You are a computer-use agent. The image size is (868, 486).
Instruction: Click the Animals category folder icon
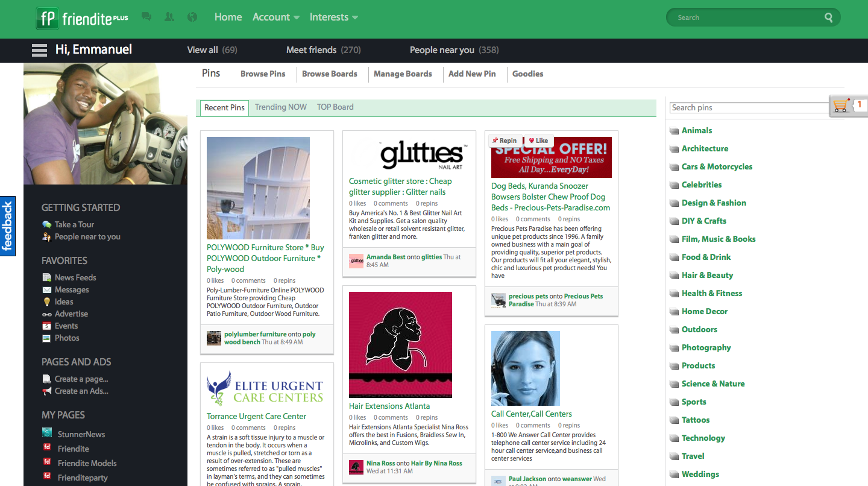675,131
